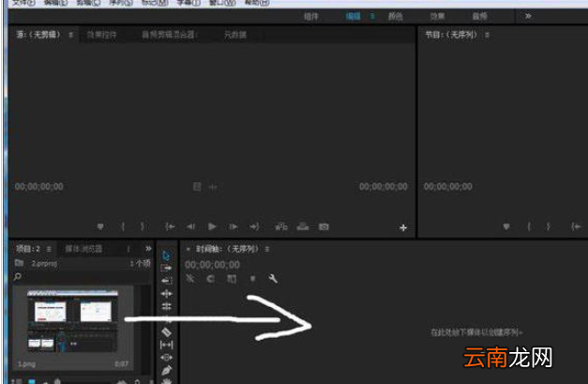Open the 帮助 (Help) menu
The image size is (588, 384).
(257, 2)
